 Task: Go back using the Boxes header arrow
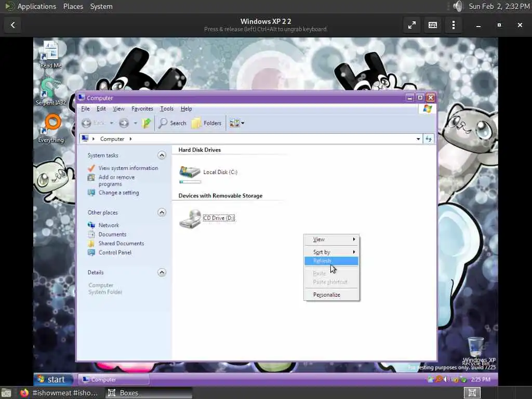pos(13,25)
